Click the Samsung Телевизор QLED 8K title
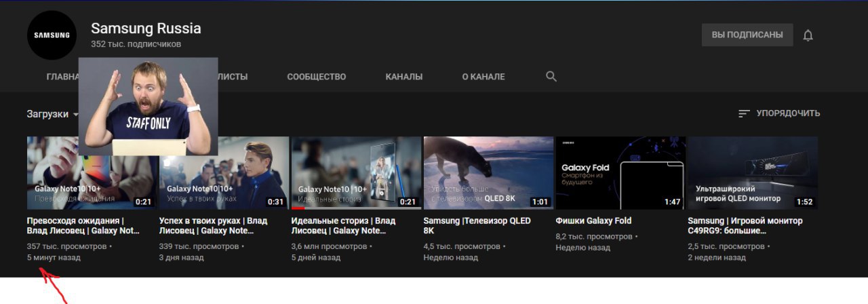 477,225
